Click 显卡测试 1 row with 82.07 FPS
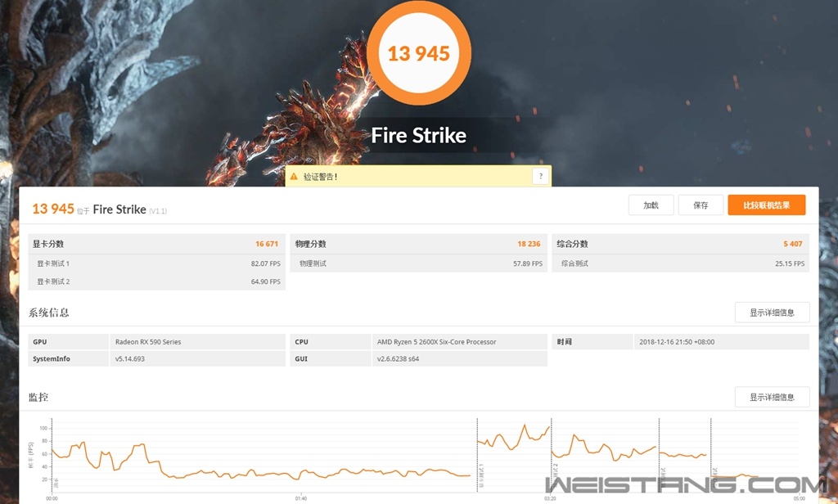This screenshot has width=838, height=504. 156,263
